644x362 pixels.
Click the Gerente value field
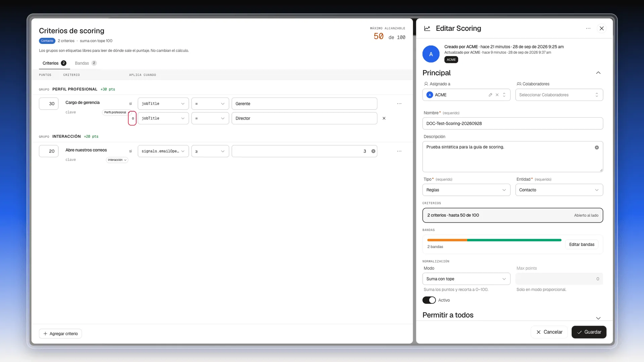point(304,104)
